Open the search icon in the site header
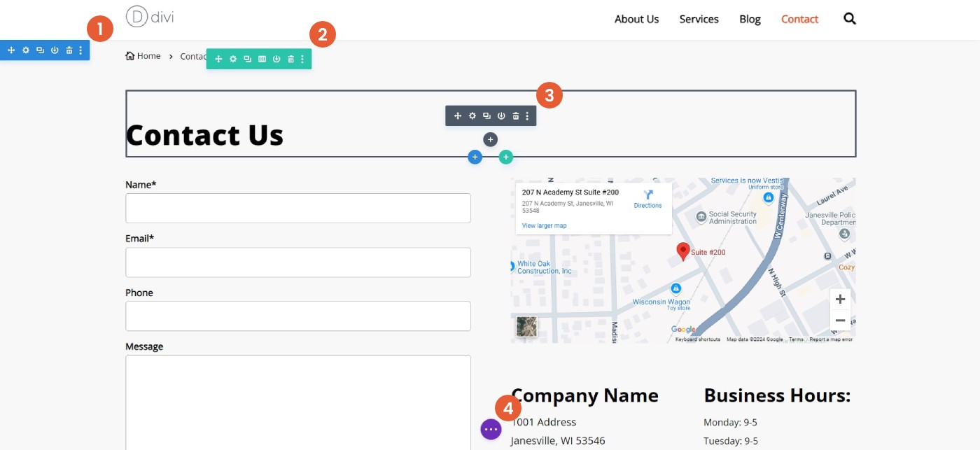980x450 pixels. (849, 19)
